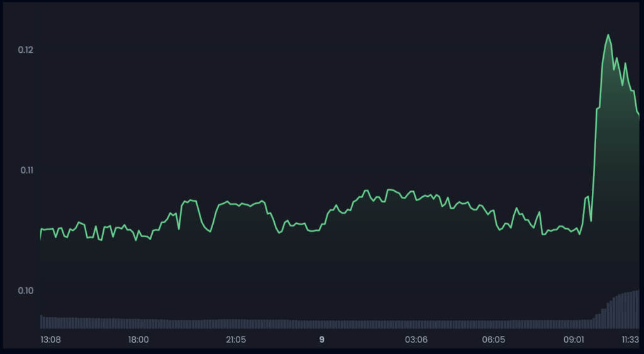
Task: Select the tallest volume bar at far right
Action: (637, 309)
